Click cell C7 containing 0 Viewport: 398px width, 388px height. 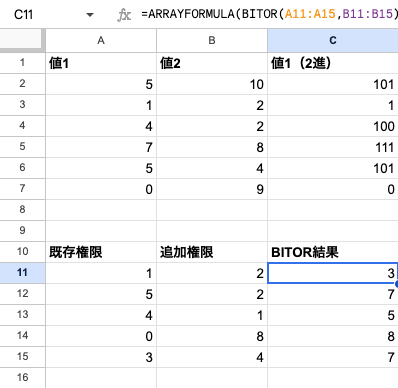pyautogui.click(x=333, y=189)
